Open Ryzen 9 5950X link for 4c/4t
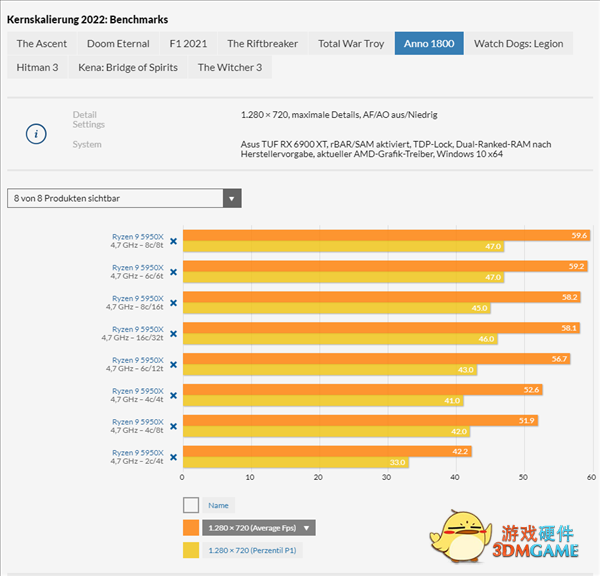Image resolution: width=600 pixels, height=576 pixels. 138,391
